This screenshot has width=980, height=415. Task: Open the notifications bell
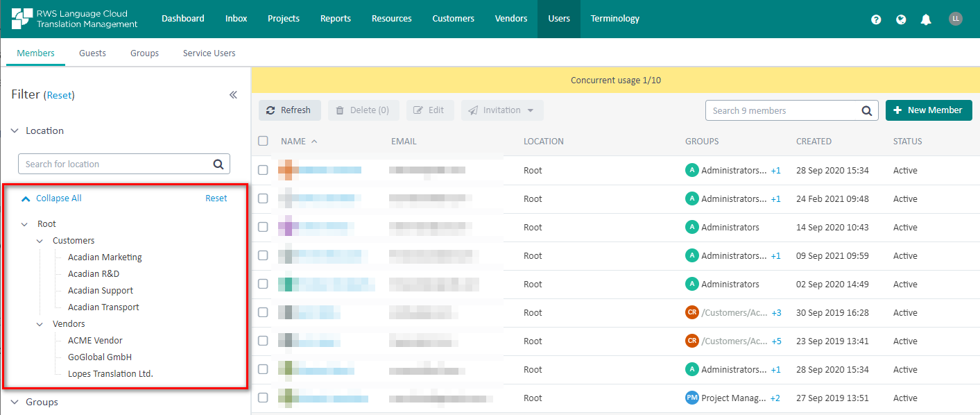click(926, 19)
